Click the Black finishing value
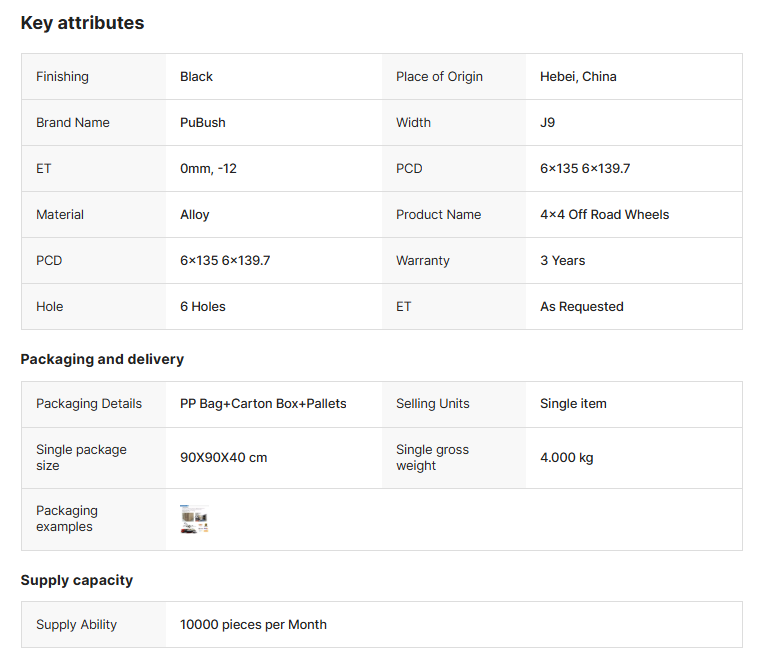This screenshot has width=762, height=661. (196, 77)
